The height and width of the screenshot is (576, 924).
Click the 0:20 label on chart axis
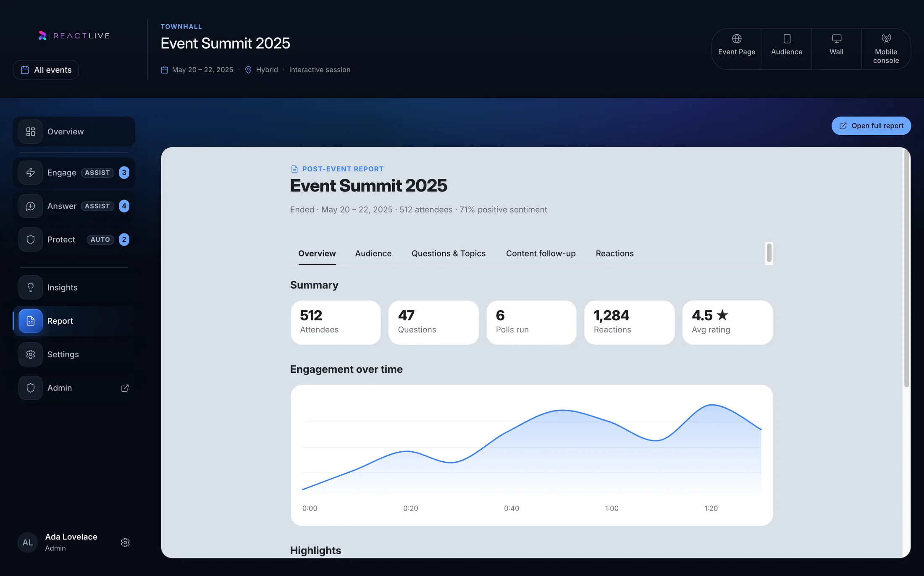[410, 508]
